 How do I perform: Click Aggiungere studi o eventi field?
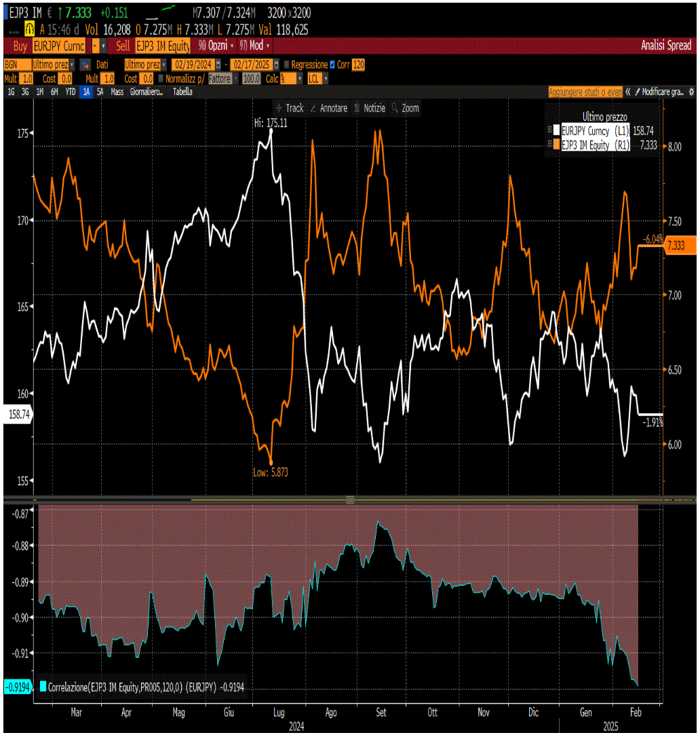pyautogui.click(x=585, y=92)
